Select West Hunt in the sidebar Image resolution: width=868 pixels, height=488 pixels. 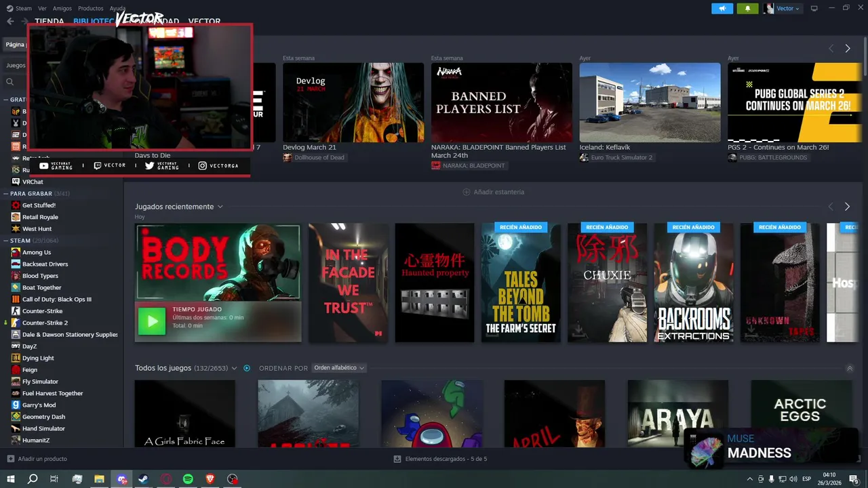point(37,229)
